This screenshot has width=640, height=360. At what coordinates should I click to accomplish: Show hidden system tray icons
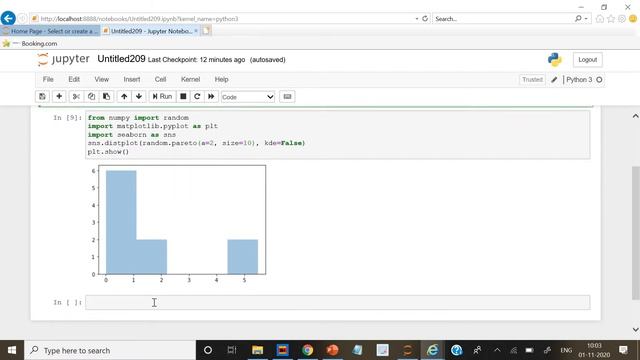[497, 350]
